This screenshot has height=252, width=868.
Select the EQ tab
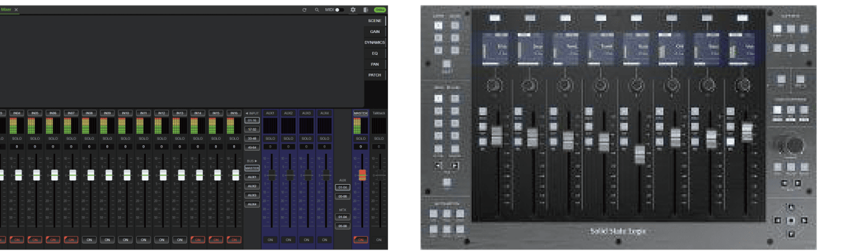click(x=375, y=53)
